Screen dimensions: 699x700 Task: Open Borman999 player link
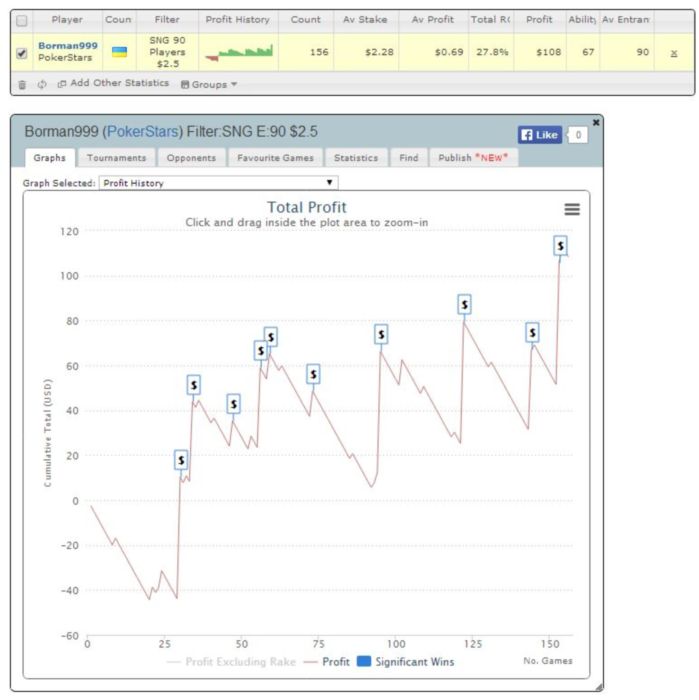pyautogui.click(x=68, y=46)
